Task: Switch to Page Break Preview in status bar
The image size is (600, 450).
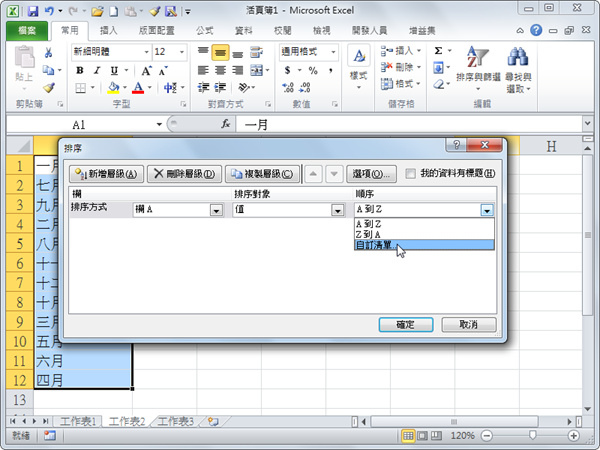Action: pyautogui.click(x=436, y=435)
